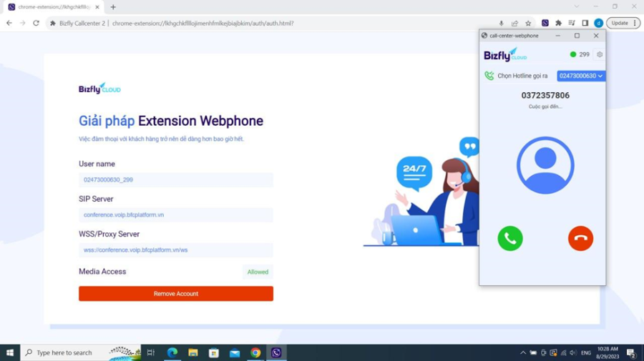This screenshot has width=644, height=361.
Task: Open the Chrome profile avatar
Action: tap(598, 24)
